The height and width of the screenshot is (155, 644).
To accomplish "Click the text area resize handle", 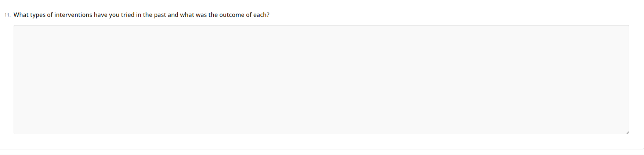I will (627, 132).
